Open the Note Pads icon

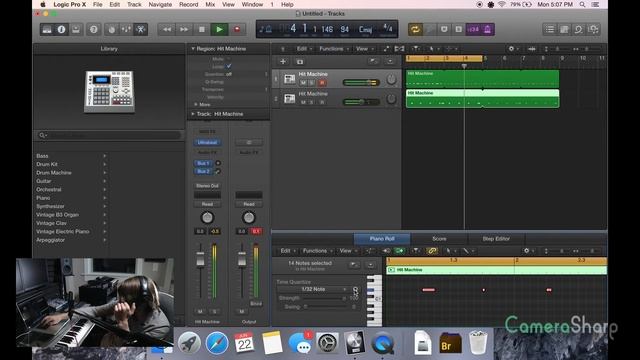[x=564, y=29]
